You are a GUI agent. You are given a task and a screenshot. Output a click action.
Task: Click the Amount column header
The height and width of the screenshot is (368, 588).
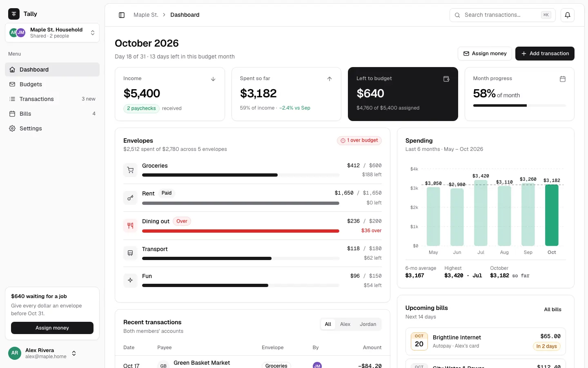point(372,348)
